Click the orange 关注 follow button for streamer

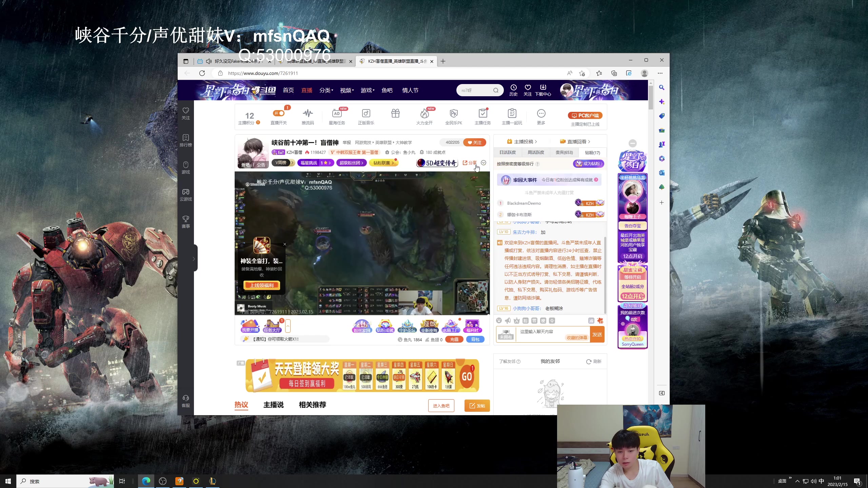pos(474,142)
